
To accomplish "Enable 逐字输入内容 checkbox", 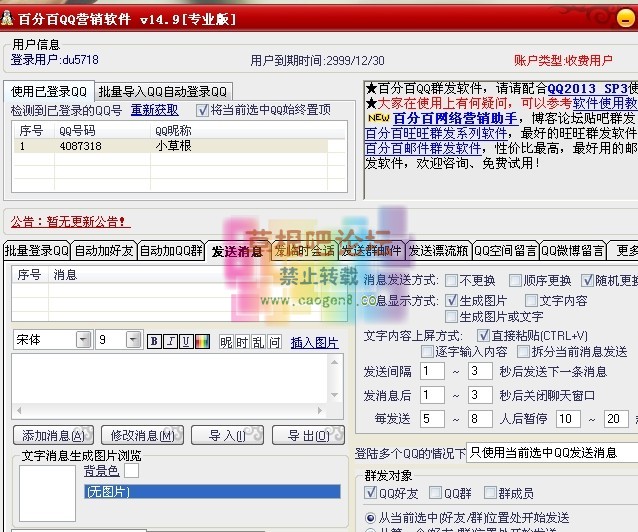I will tap(427, 351).
